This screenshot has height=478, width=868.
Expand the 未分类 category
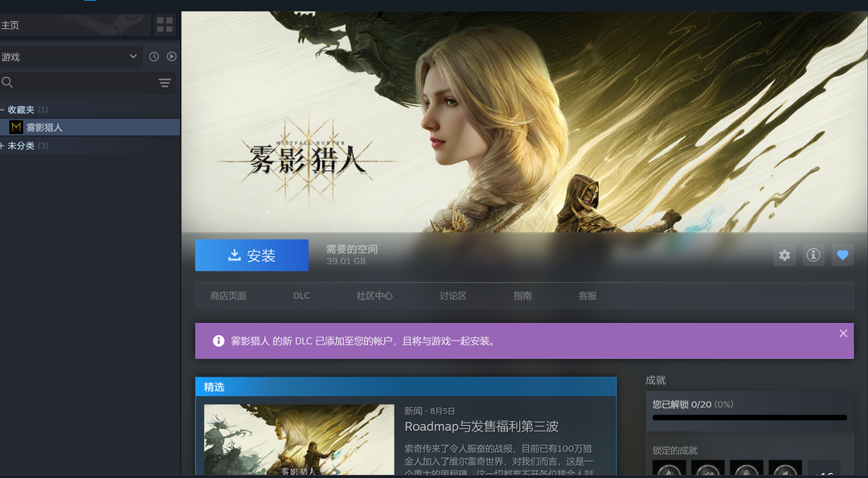2,145
